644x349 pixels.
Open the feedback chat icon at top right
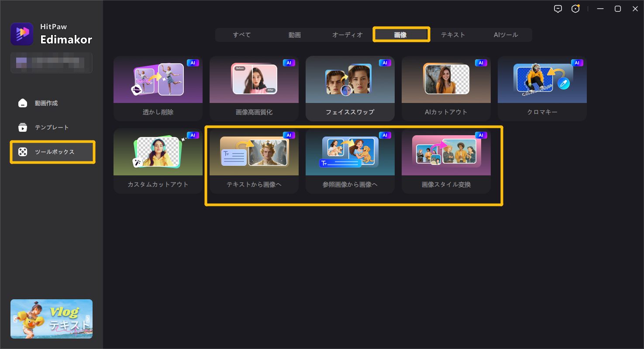558,8
